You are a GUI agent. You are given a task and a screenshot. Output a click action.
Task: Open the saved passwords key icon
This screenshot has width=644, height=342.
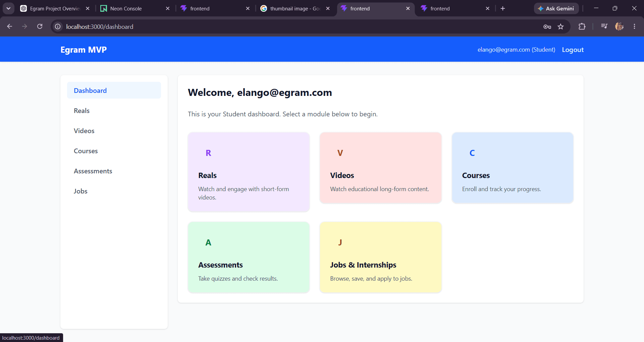coord(547,26)
